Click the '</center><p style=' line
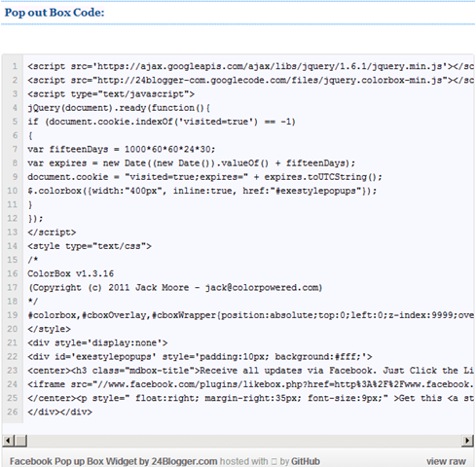The height and width of the screenshot is (467, 476). tap(250, 398)
